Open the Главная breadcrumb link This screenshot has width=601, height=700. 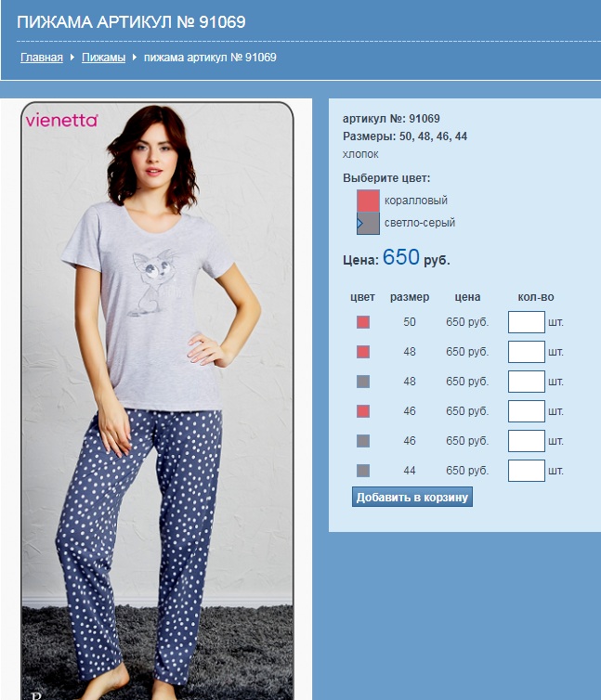42,58
